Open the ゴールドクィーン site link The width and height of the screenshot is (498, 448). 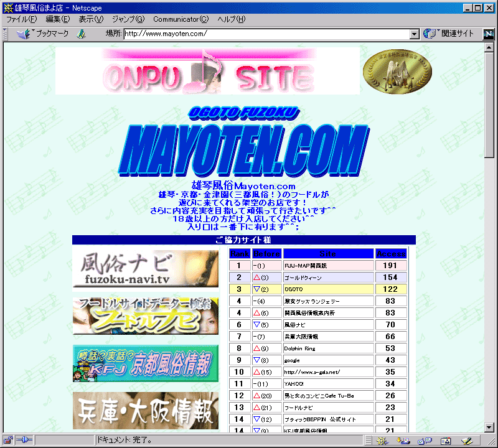click(303, 278)
